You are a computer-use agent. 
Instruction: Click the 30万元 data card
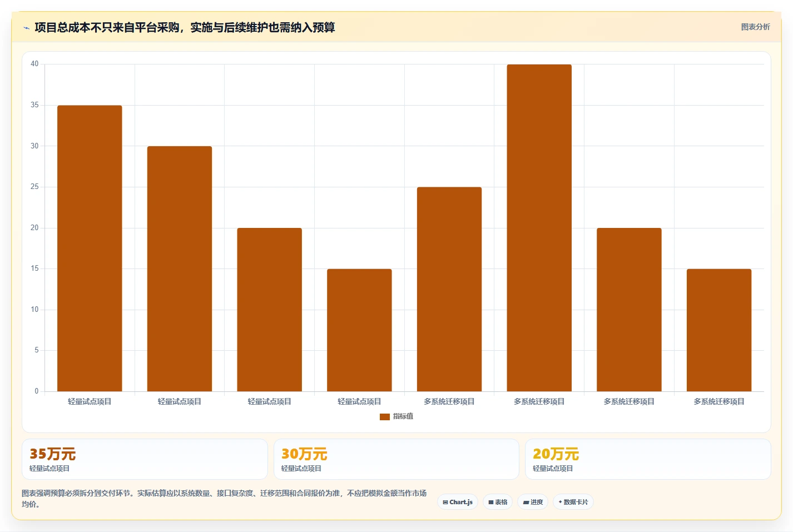[x=396, y=459]
